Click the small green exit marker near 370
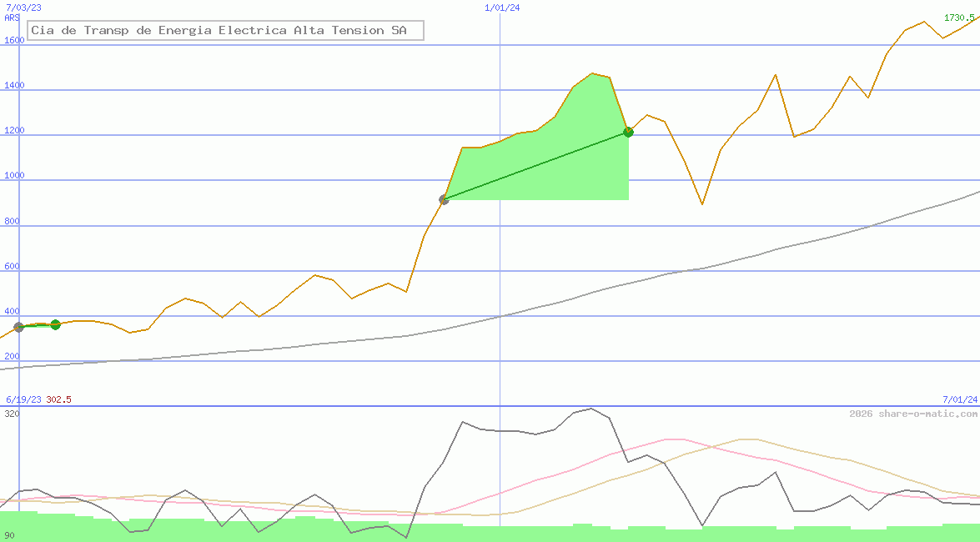This screenshot has width=980, height=542. click(55, 324)
